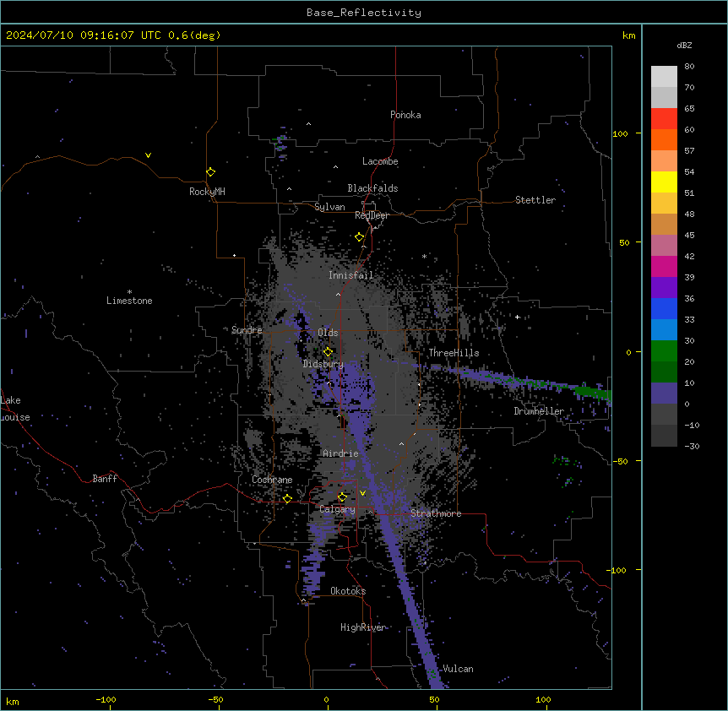Pick the bright green 20-30 dBZ swatch
Screen dimensions: 728x711
pos(664,351)
